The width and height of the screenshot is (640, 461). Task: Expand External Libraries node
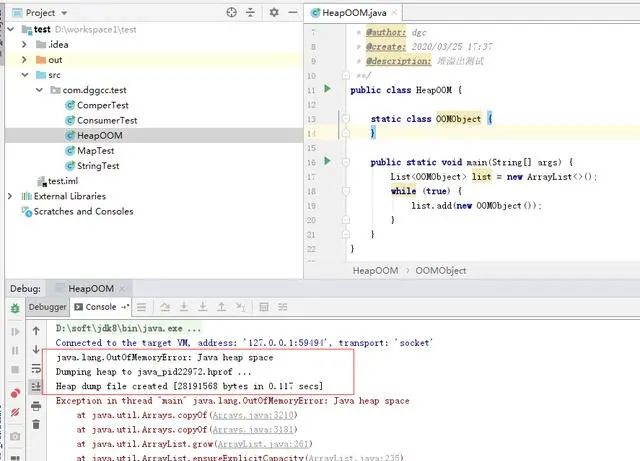[11, 196]
